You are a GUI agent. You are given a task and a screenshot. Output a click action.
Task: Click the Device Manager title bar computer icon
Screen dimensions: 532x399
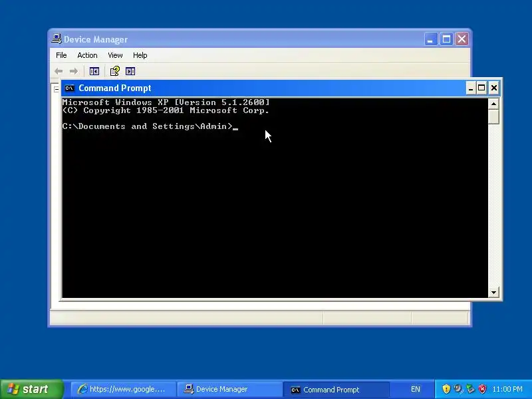[57, 39]
